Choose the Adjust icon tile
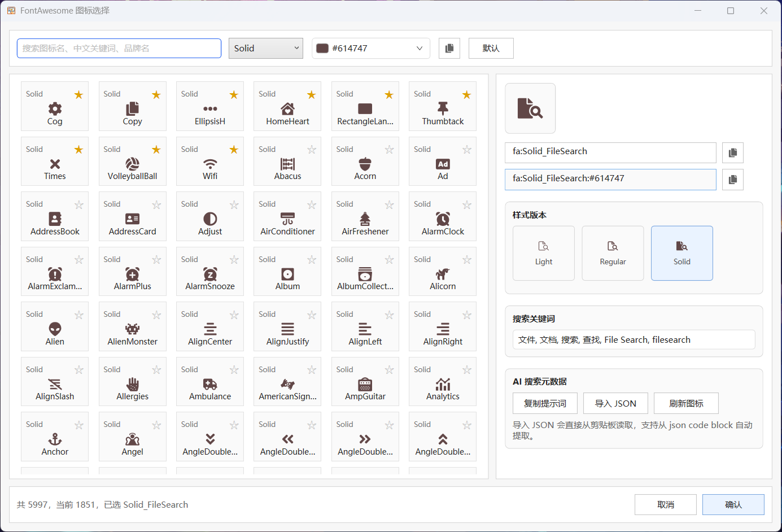 pos(210,216)
